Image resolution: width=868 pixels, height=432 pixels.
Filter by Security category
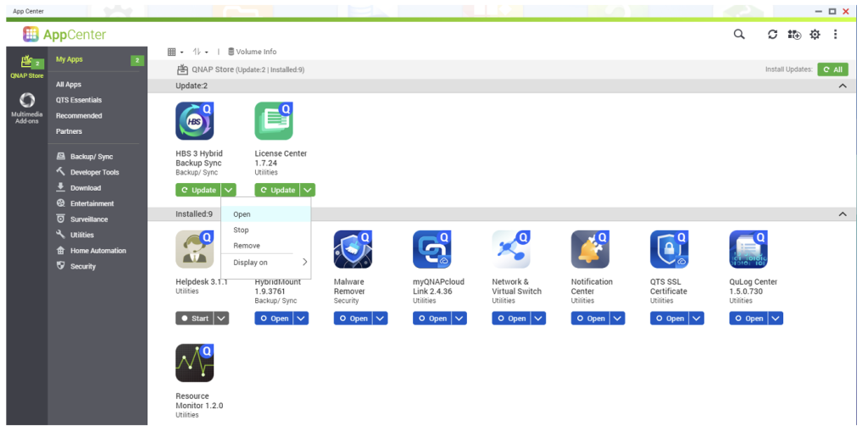(x=75, y=266)
